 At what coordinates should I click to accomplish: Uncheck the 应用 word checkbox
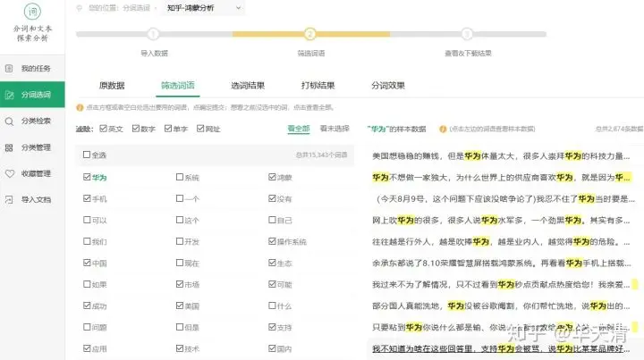click(x=87, y=348)
